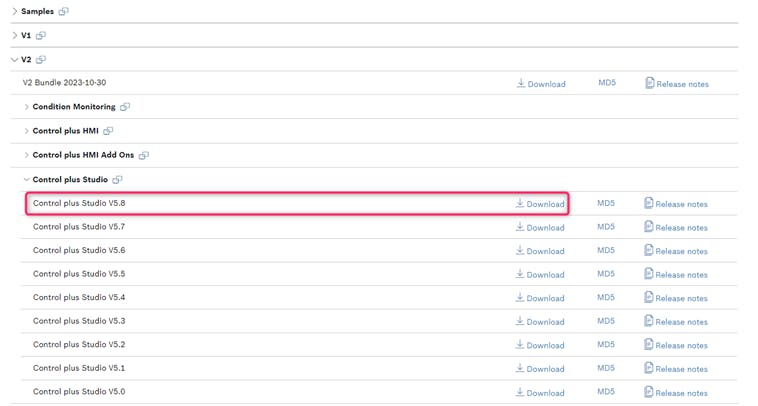
Task: Select Control plus Studio V5.2 row text
Action: pos(79,345)
